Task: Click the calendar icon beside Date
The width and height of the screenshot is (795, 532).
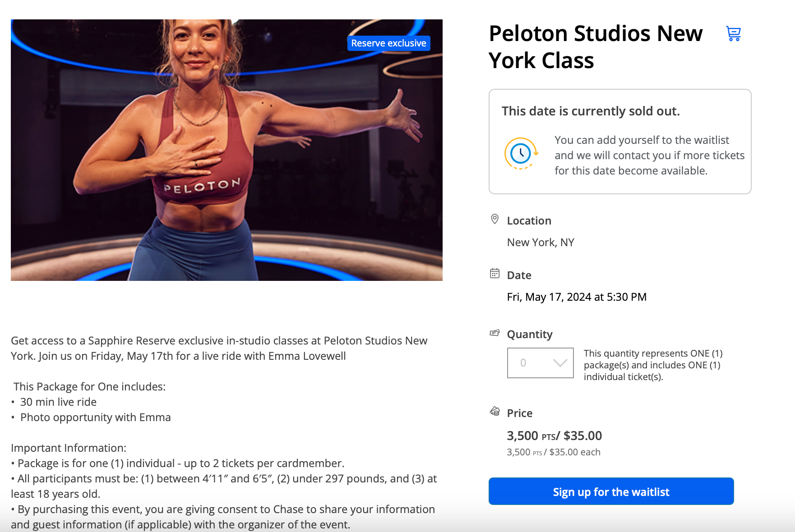Action: [495, 274]
